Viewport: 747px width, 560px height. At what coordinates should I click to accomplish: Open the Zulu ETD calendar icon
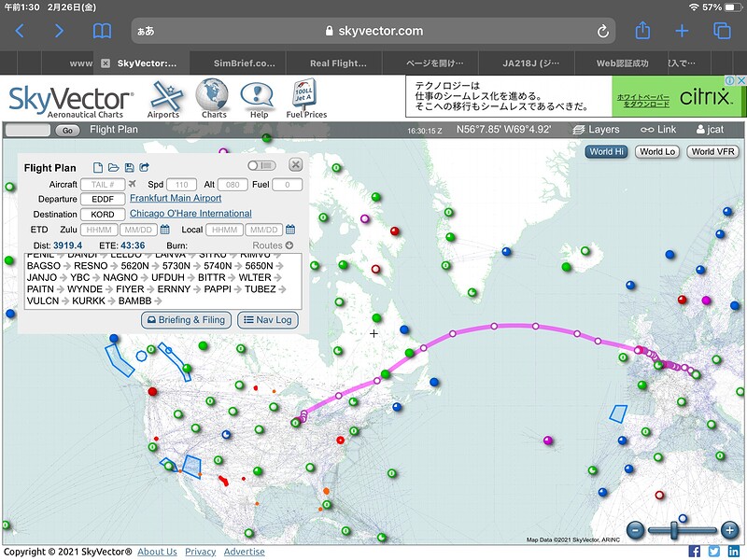pos(165,230)
